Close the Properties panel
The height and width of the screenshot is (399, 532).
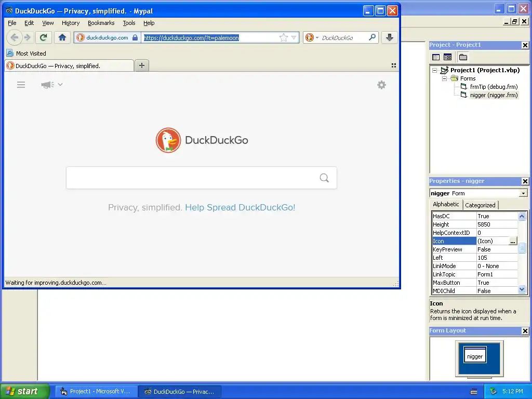(525, 181)
